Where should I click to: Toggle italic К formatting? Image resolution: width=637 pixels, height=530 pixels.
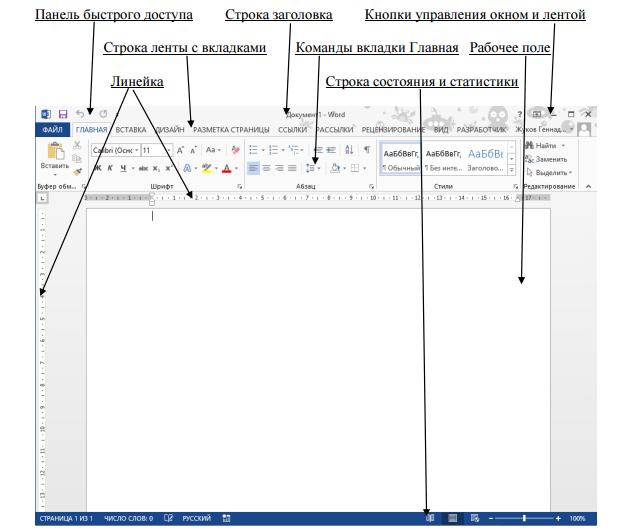(110, 168)
